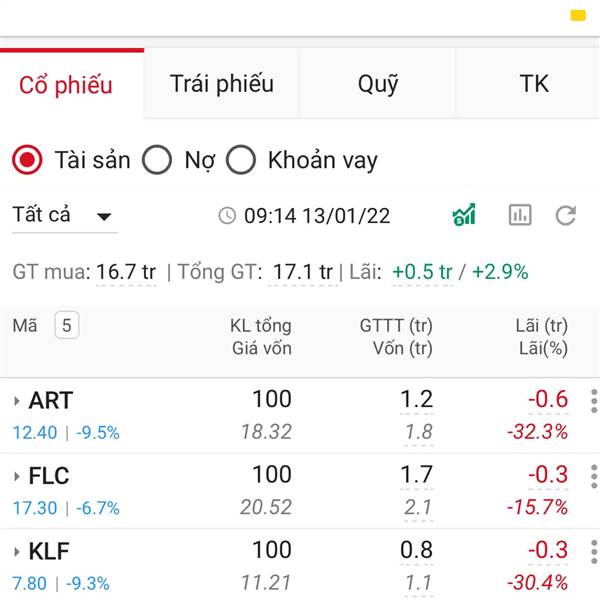This screenshot has width=600, height=600.
Task: Select the Tài sản radio button
Action: click(27, 160)
